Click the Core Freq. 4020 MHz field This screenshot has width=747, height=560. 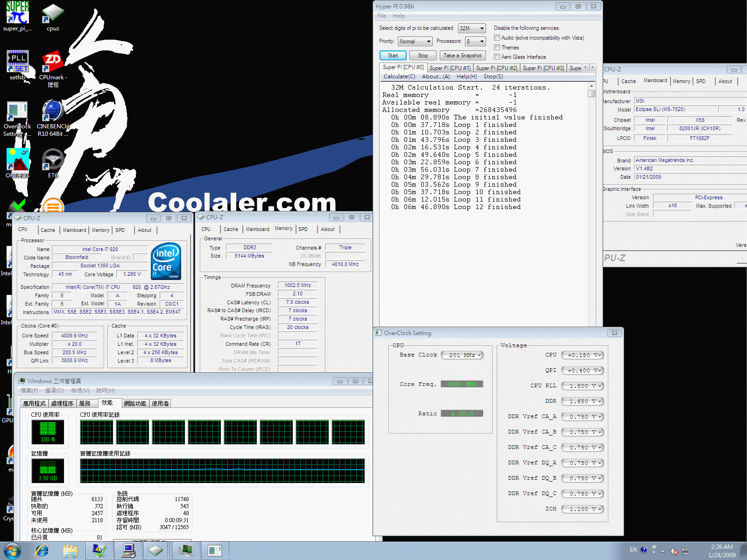462,384
